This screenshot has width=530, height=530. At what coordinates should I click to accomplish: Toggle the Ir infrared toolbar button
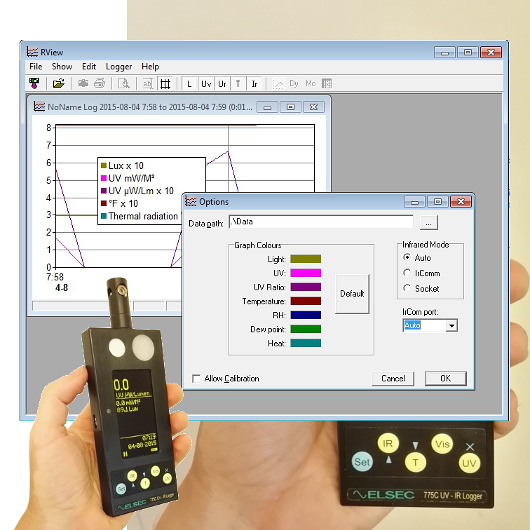pos(254,84)
